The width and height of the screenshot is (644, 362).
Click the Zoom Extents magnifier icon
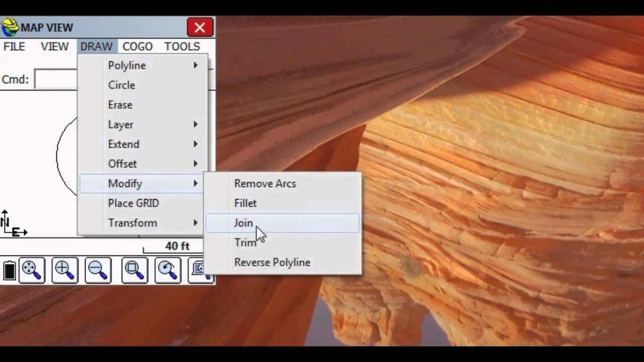click(x=32, y=270)
